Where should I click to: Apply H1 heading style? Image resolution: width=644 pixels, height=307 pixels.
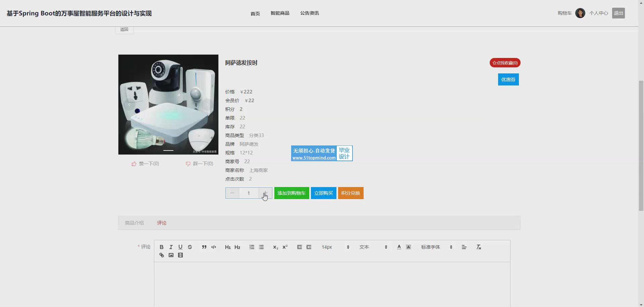coord(228,247)
